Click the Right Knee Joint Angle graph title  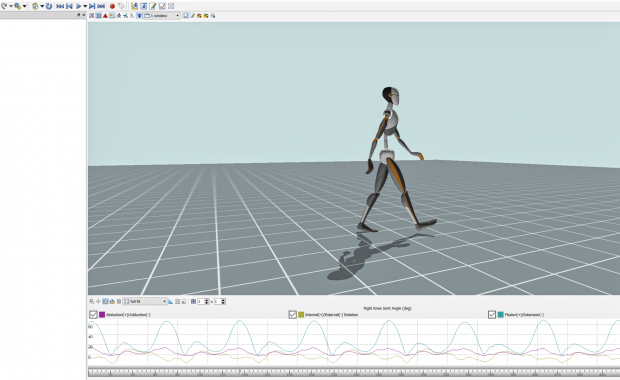(x=387, y=308)
